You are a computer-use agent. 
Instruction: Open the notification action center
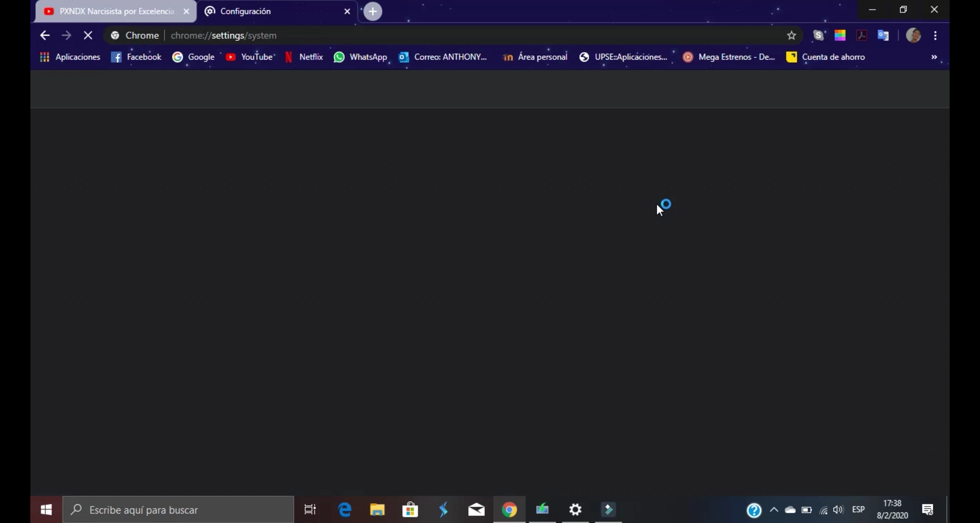927,510
